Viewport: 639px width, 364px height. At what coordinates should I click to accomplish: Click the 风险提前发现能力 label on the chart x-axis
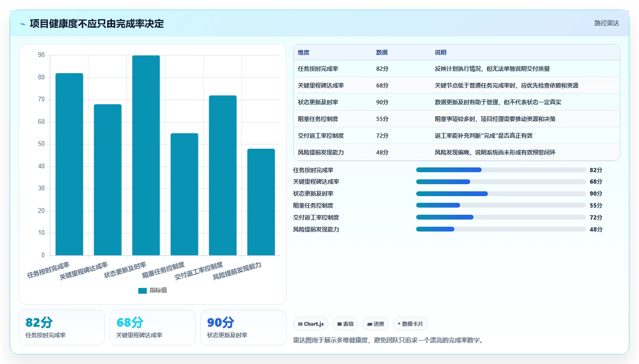237,271
